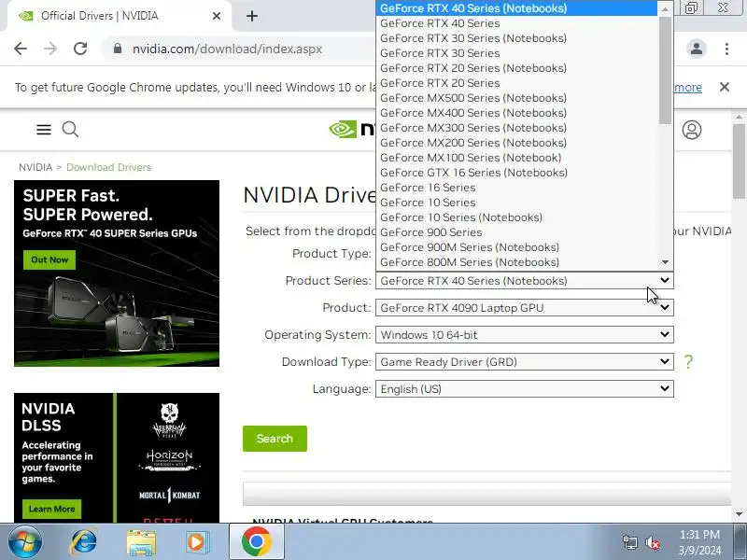
Task: Open a new tab with plus button
Action: (x=252, y=16)
